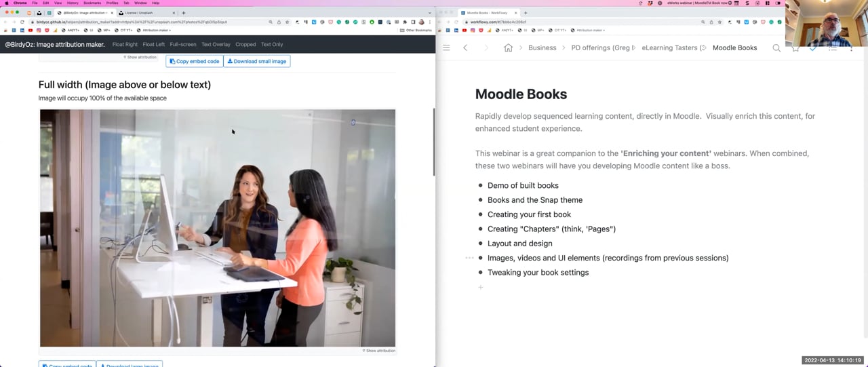Image resolution: width=868 pixels, height=367 pixels.
Task: Open the Chrome menu in macOS menu bar
Action: tap(20, 3)
